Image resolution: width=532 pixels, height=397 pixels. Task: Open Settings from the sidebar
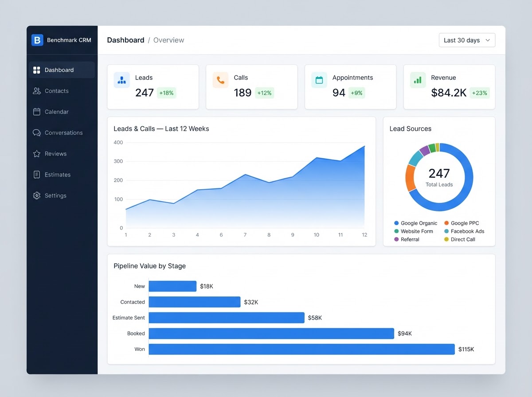(x=62, y=195)
